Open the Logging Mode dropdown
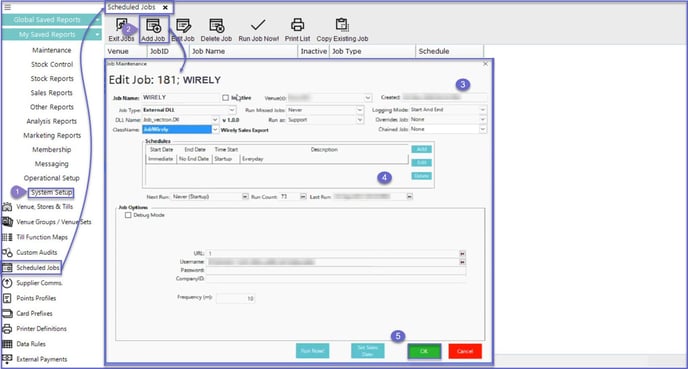Viewport: 688px width, 369px height. click(483, 110)
